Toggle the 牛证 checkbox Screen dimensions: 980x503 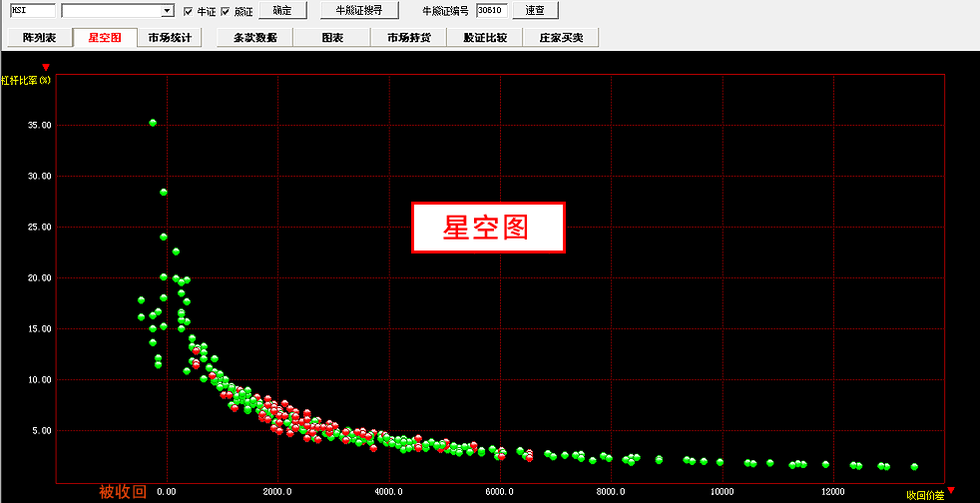click(x=189, y=11)
